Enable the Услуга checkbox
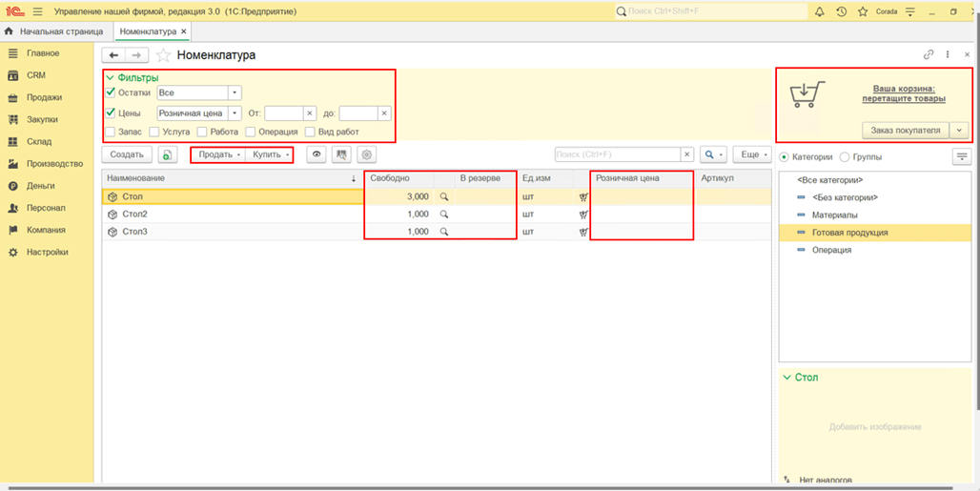The width and height of the screenshot is (980, 491). [155, 132]
